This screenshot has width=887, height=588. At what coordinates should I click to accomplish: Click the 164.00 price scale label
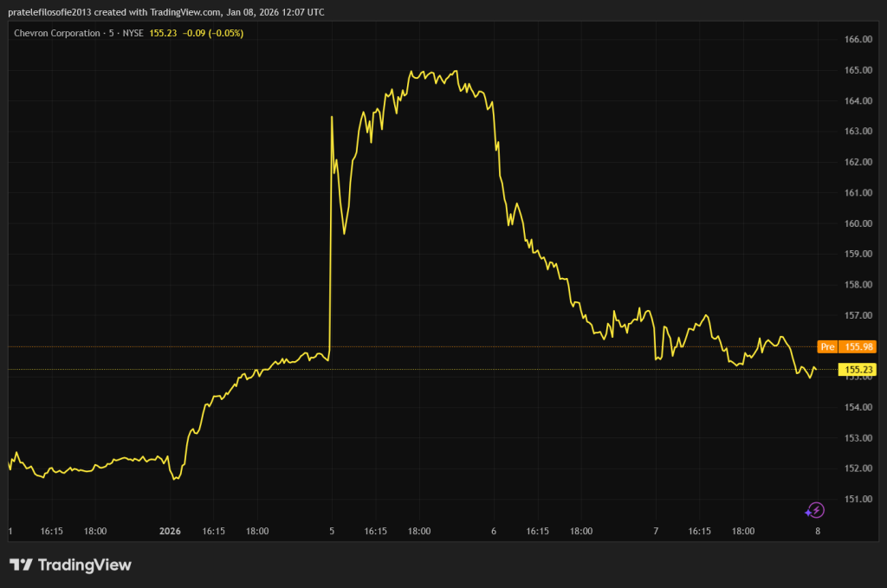click(x=857, y=101)
